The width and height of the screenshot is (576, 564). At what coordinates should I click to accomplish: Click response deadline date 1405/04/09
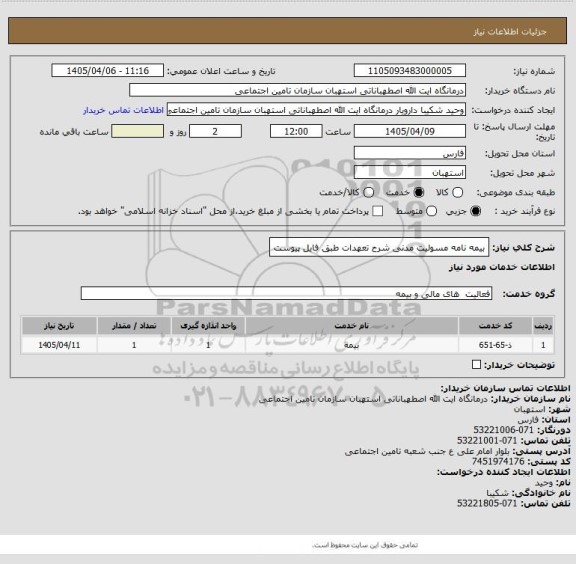click(x=410, y=131)
